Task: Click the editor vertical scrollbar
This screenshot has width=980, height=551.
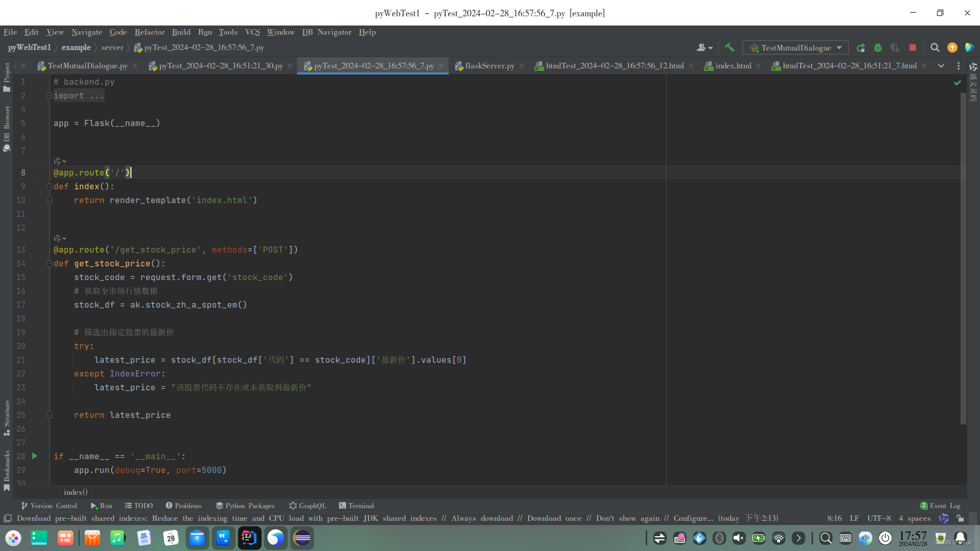Action: click(x=963, y=255)
